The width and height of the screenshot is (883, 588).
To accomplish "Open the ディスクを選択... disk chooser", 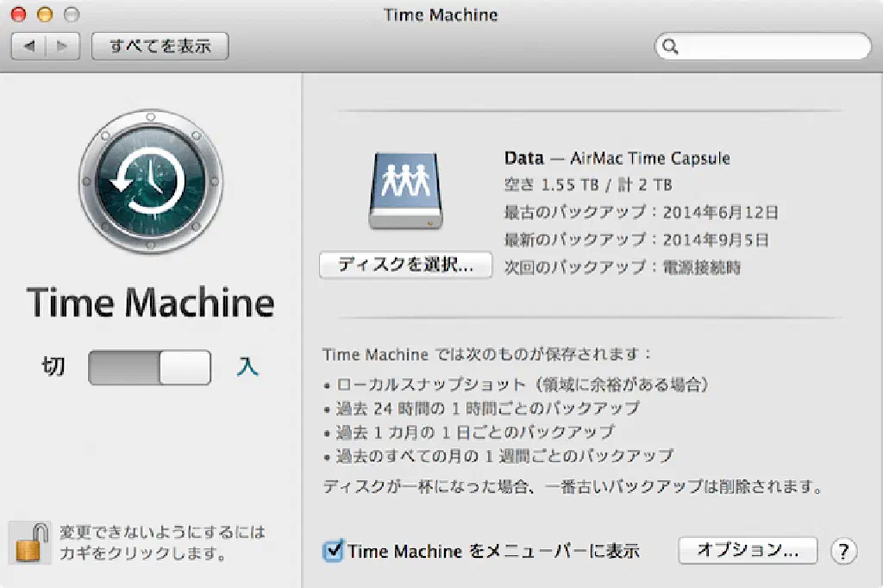I will (405, 265).
